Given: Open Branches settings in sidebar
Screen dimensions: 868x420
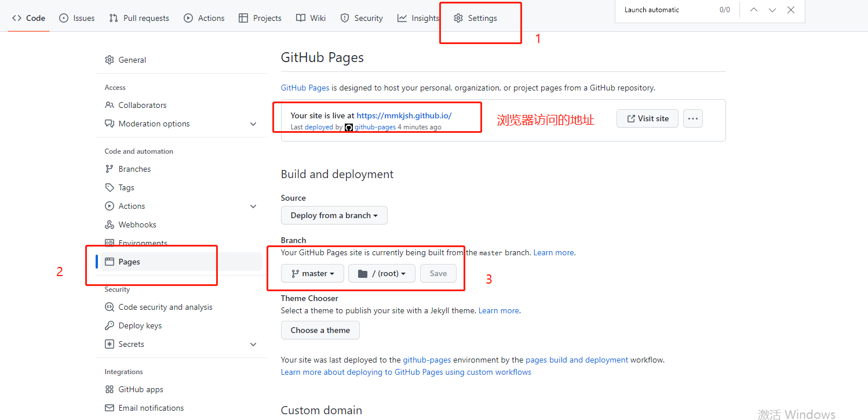Looking at the screenshot, I should click(x=181, y=169).
